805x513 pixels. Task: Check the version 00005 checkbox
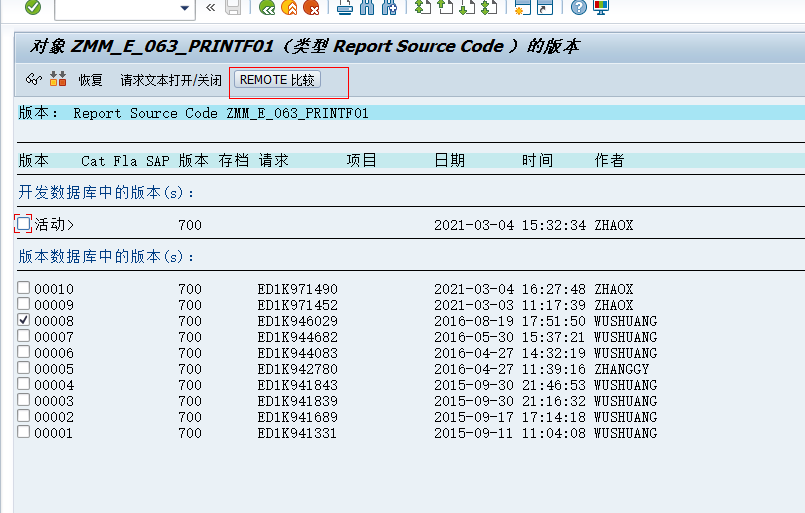click(x=23, y=367)
